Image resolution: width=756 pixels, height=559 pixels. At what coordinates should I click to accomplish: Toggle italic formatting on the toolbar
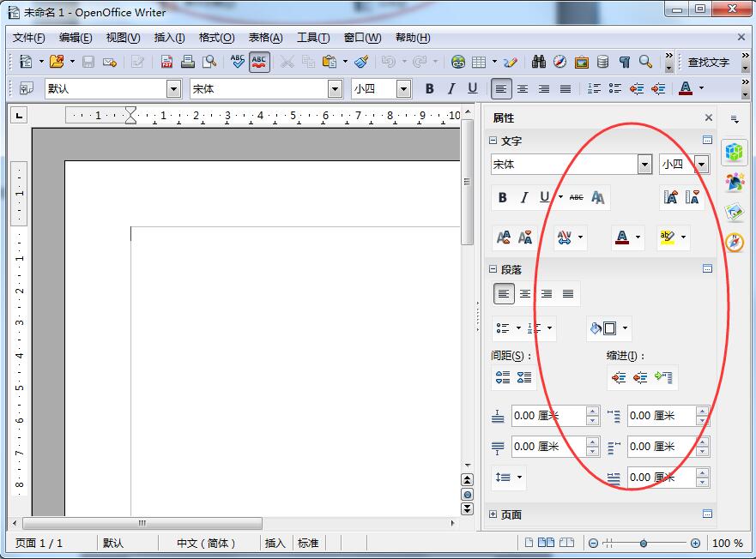coord(451,88)
